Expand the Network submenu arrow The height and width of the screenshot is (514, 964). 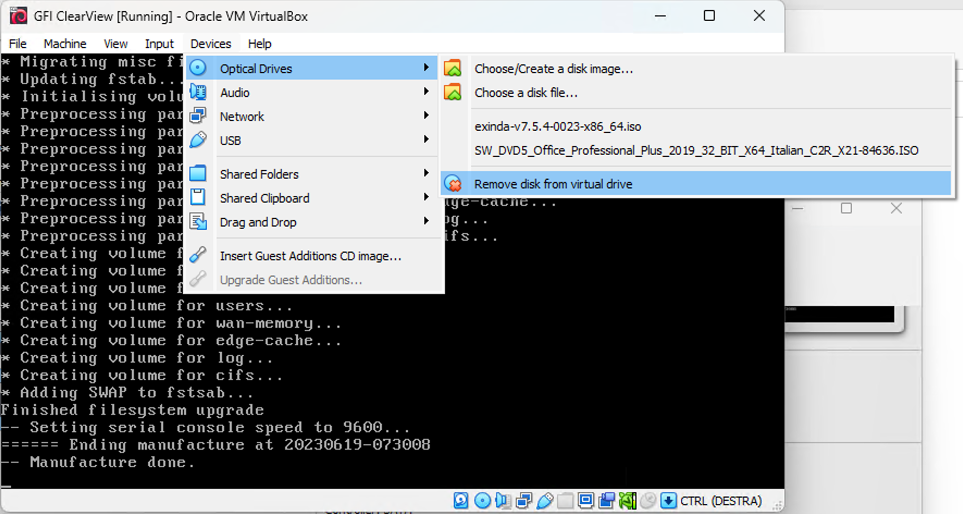point(426,115)
